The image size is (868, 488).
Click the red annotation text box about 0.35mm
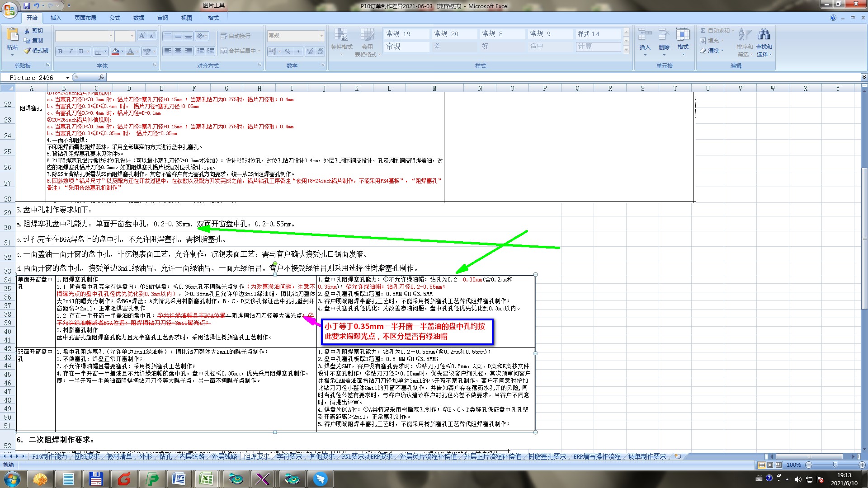tap(407, 331)
